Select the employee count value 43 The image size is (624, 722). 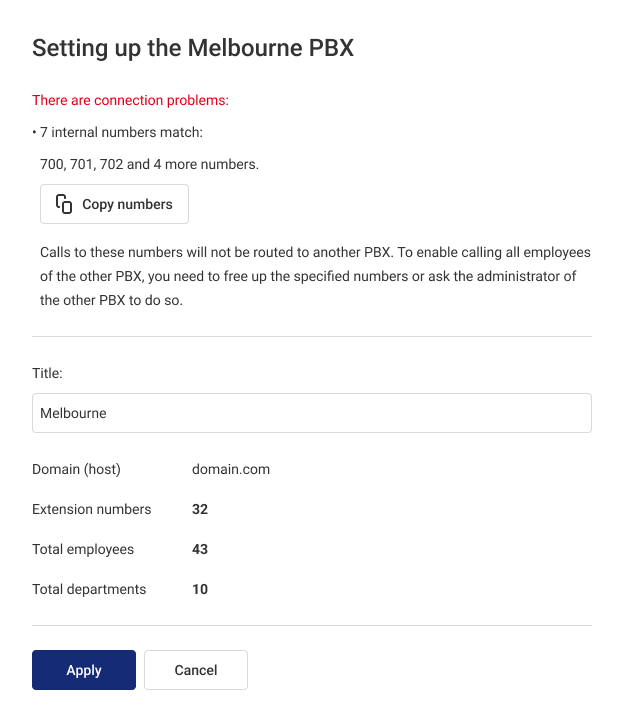coord(200,549)
